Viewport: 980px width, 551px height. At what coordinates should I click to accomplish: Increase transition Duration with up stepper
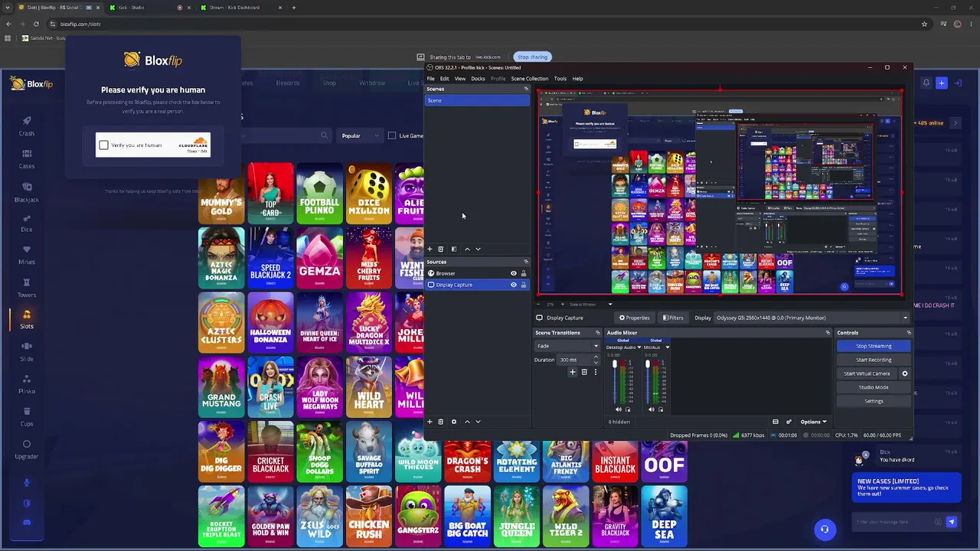pos(596,357)
